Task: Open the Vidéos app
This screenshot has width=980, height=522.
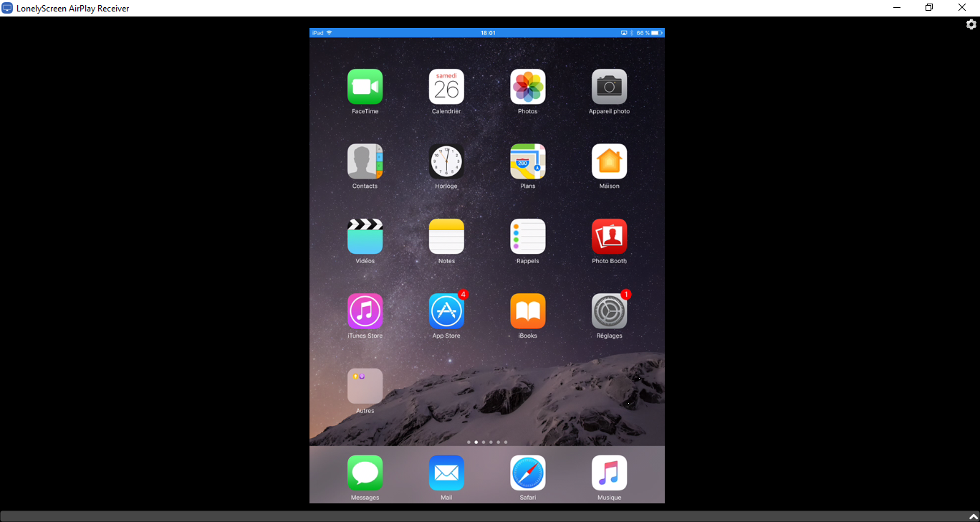Action: (x=365, y=237)
